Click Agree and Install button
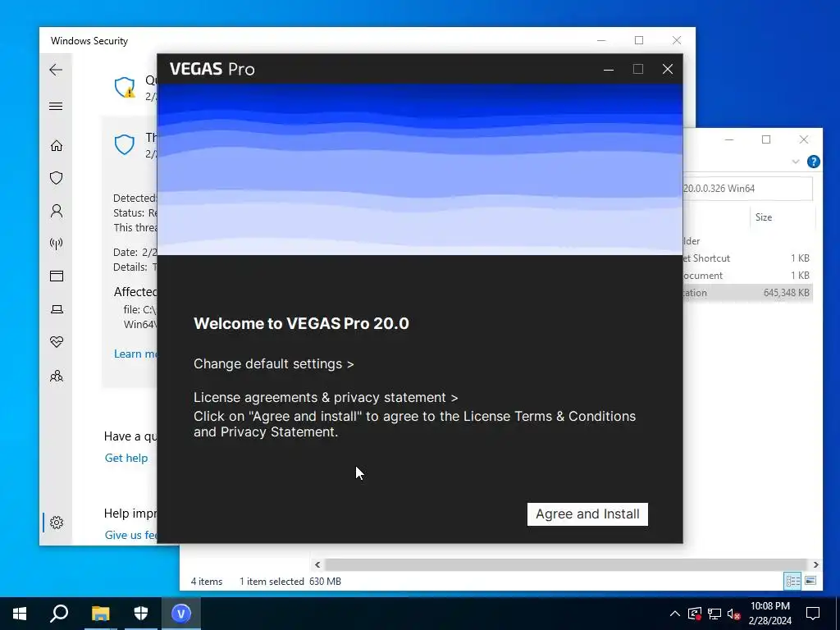840x630 pixels. click(x=587, y=514)
